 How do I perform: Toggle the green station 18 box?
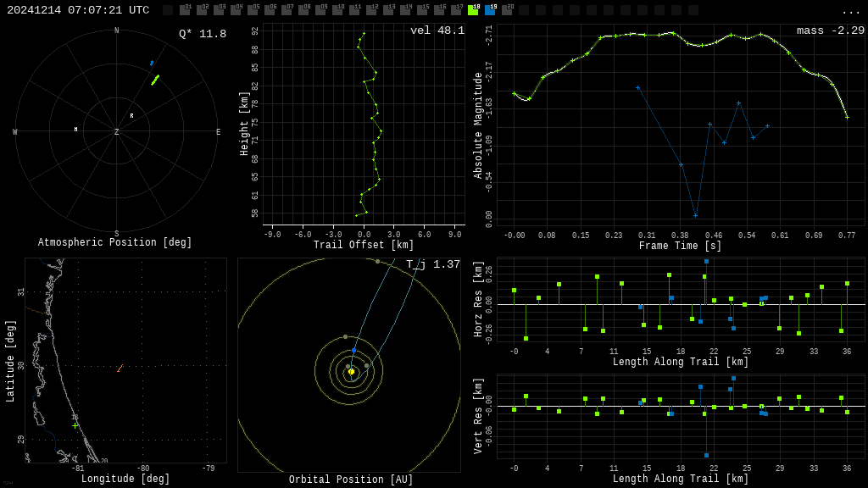tap(473, 10)
